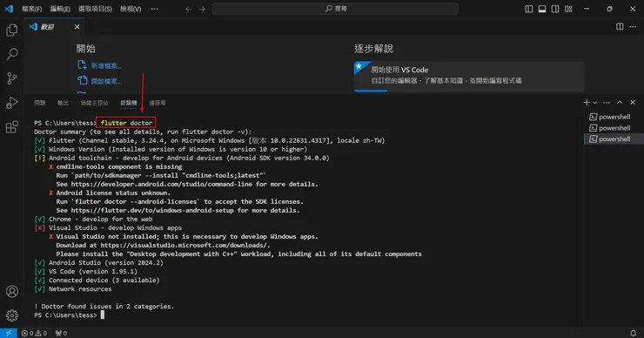Select the second powershell terminal
Viewport: 644px width, 338px height.
pyautogui.click(x=614, y=128)
